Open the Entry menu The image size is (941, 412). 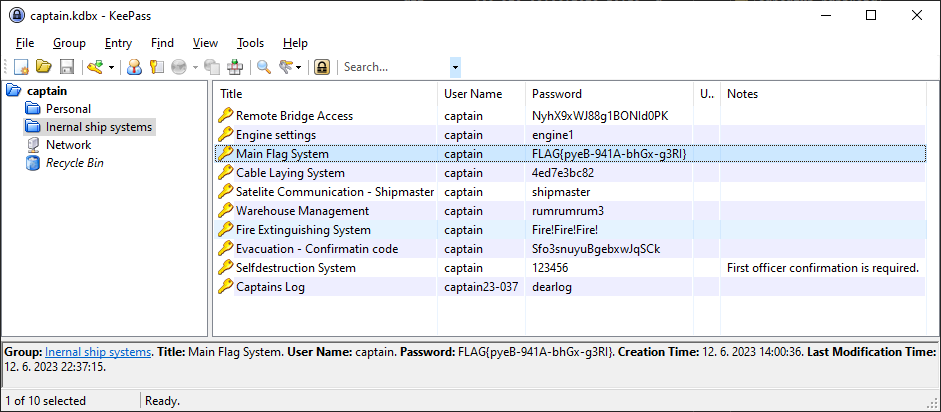[x=118, y=43]
